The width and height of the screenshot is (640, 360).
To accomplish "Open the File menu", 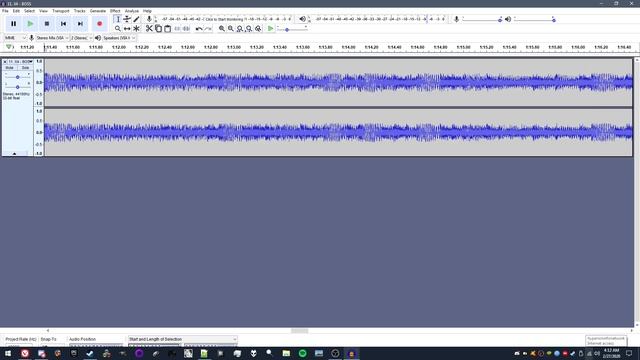I will 5,11.
